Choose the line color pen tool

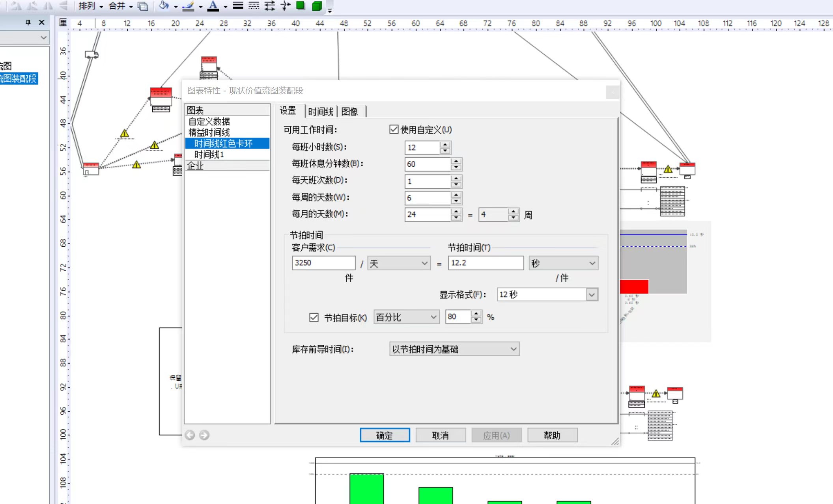[x=188, y=6]
